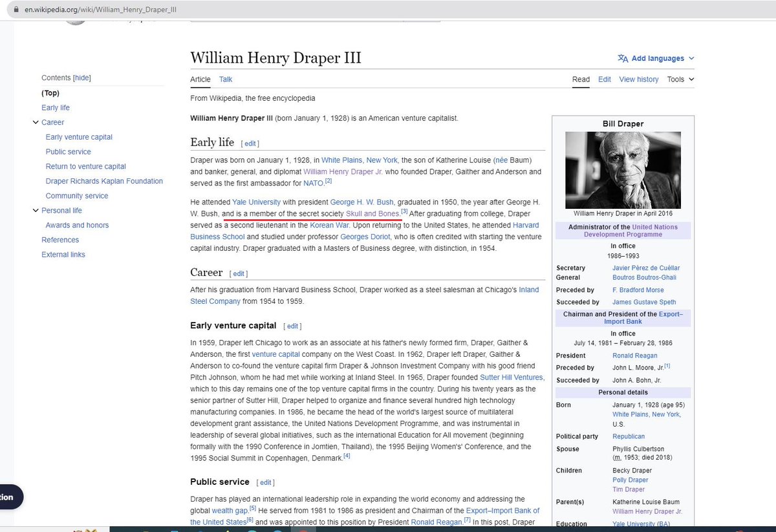This screenshot has width=776, height=532.
Task: Open the Skull and Bones link
Action: pos(372,214)
